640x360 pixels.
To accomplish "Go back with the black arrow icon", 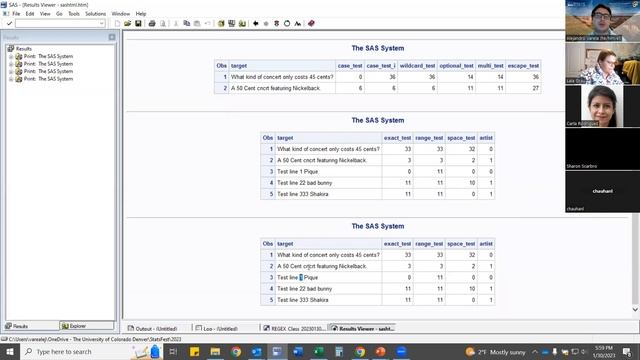I will (256, 24).
